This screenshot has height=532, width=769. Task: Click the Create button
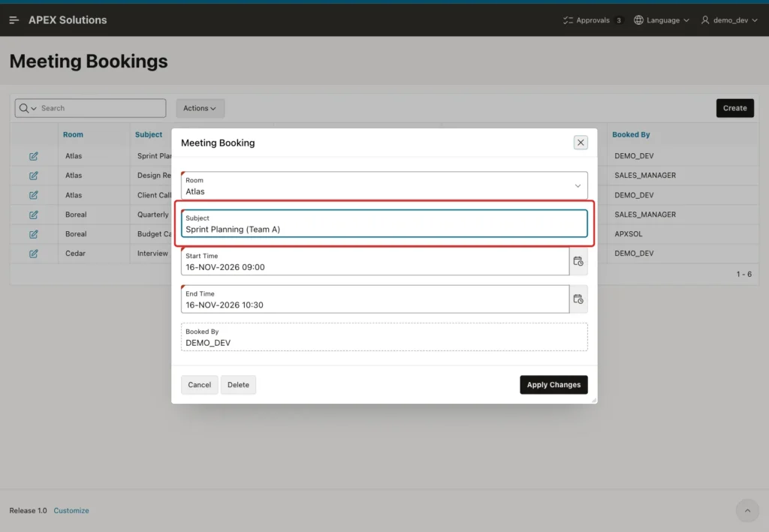[734, 108]
